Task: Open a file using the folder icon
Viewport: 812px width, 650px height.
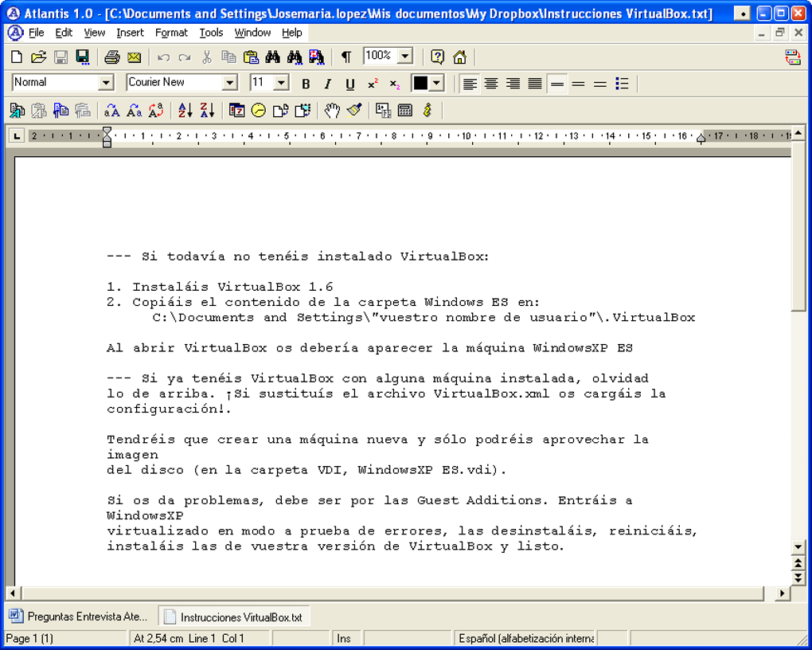Action: click(x=38, y=57)
